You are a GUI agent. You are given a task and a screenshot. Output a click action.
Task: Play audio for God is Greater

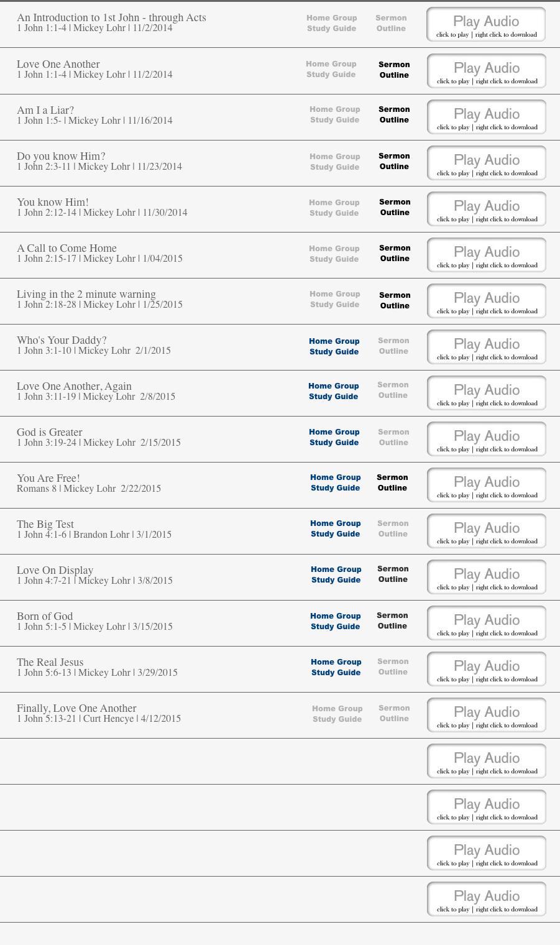(486, 439)
